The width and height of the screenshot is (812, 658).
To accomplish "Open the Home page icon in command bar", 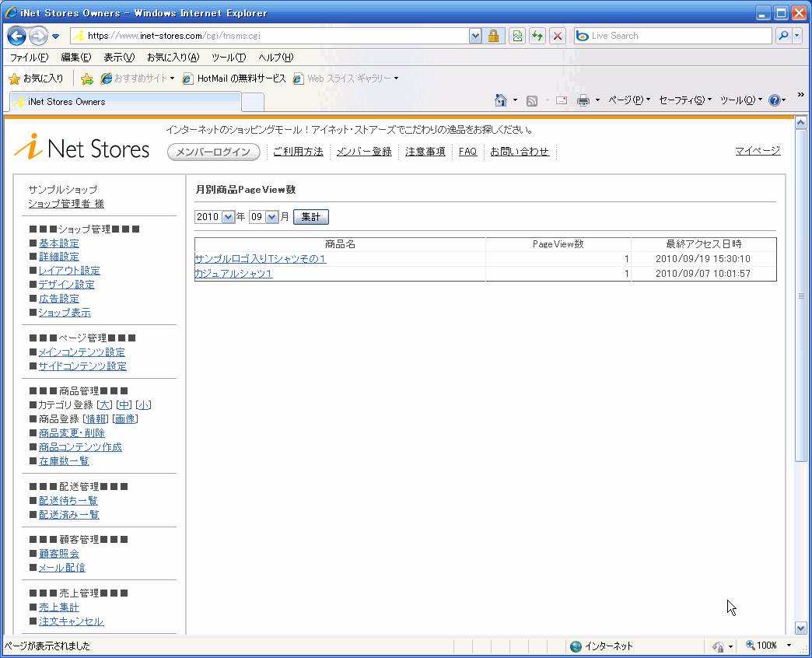I will 502,100.
